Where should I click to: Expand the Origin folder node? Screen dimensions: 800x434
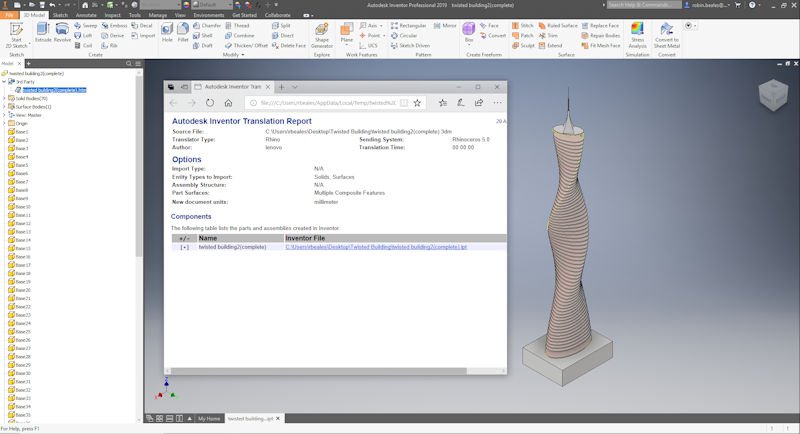(x=4, y=123)
